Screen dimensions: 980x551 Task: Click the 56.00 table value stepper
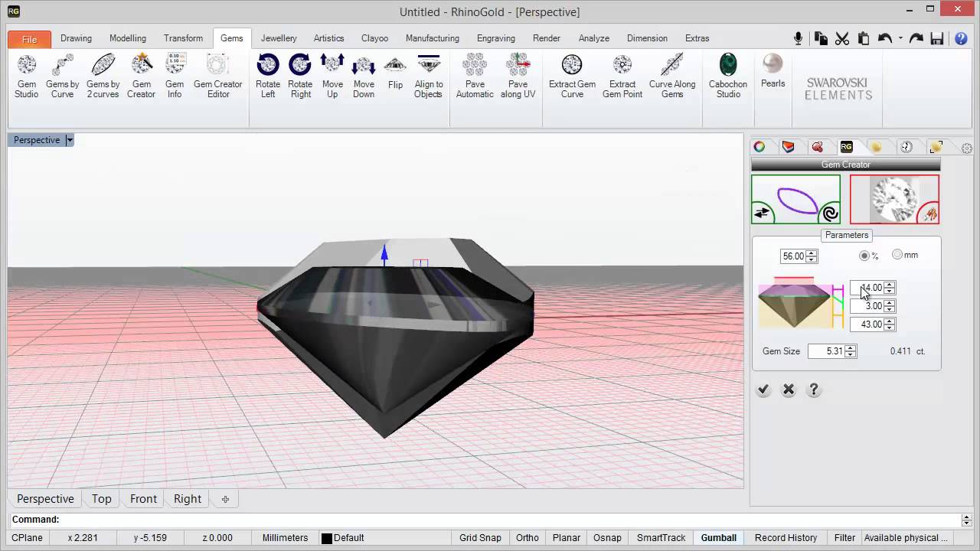pyautogui.click(x=812, y=256)
